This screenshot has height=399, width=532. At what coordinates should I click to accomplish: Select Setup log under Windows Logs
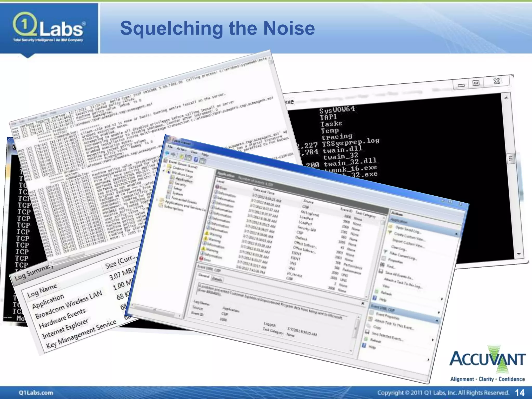(x=176, y=188)
